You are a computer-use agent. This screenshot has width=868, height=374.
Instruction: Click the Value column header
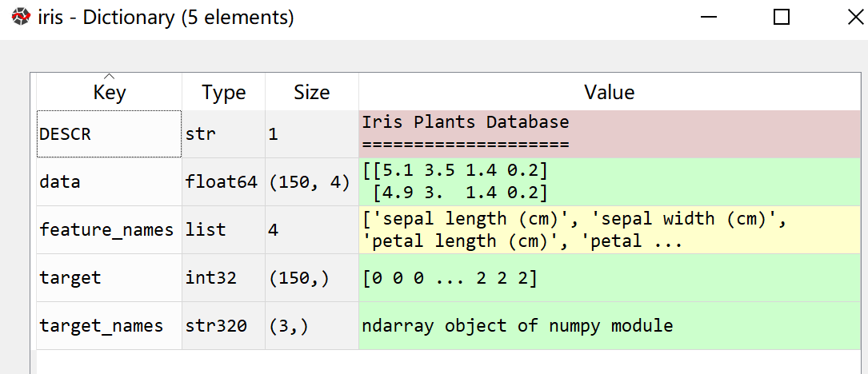[609, 92]
